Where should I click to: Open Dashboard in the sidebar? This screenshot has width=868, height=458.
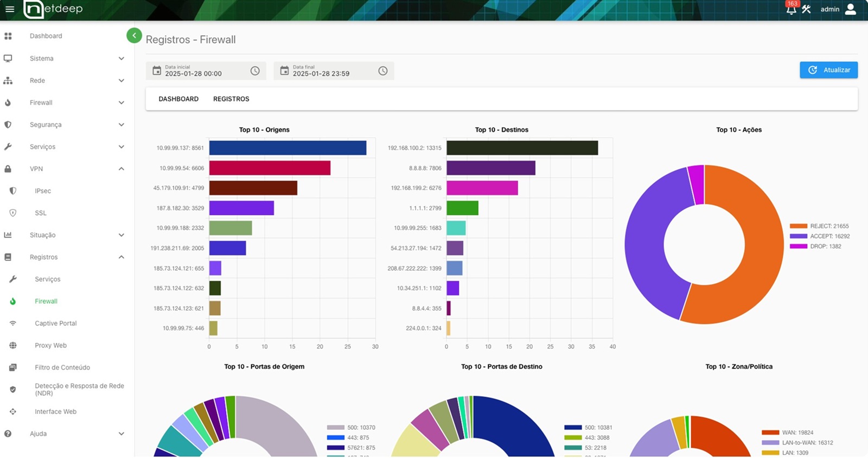point(46,36)
